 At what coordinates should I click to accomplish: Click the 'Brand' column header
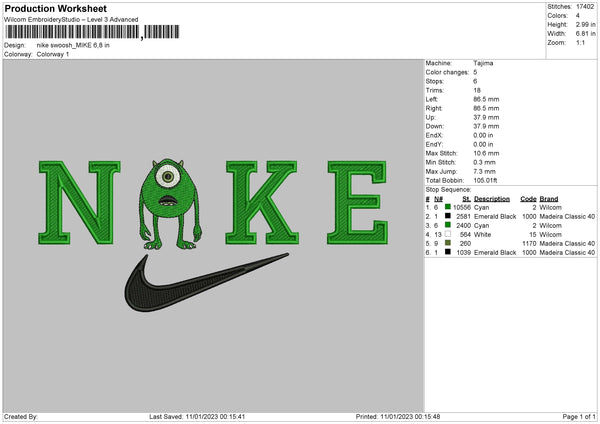coord(549,199)
